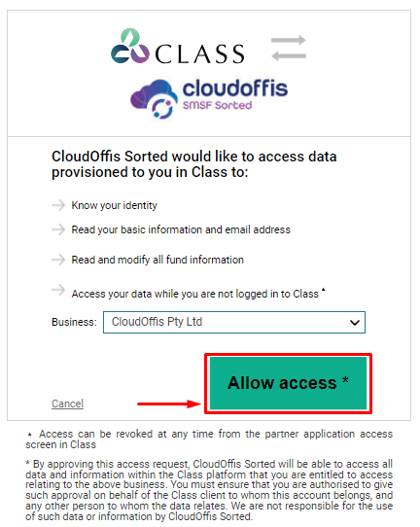Click the arrow beside Read and modify all fund information

click(x=58, y=260)
